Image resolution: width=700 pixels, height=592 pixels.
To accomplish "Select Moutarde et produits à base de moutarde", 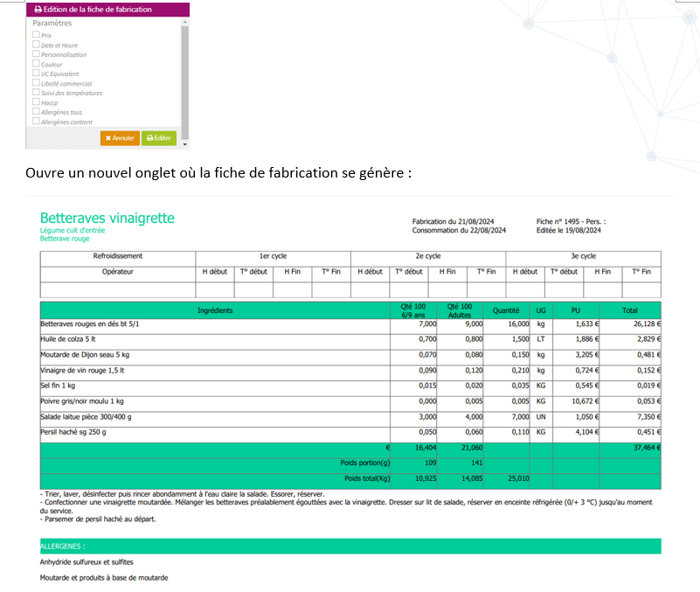I will 104,578.
